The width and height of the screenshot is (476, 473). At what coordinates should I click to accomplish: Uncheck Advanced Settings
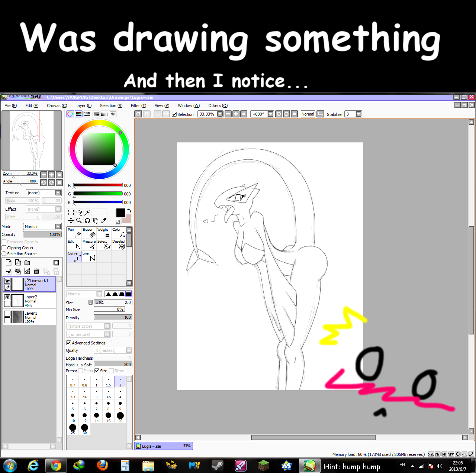[68, 343]
